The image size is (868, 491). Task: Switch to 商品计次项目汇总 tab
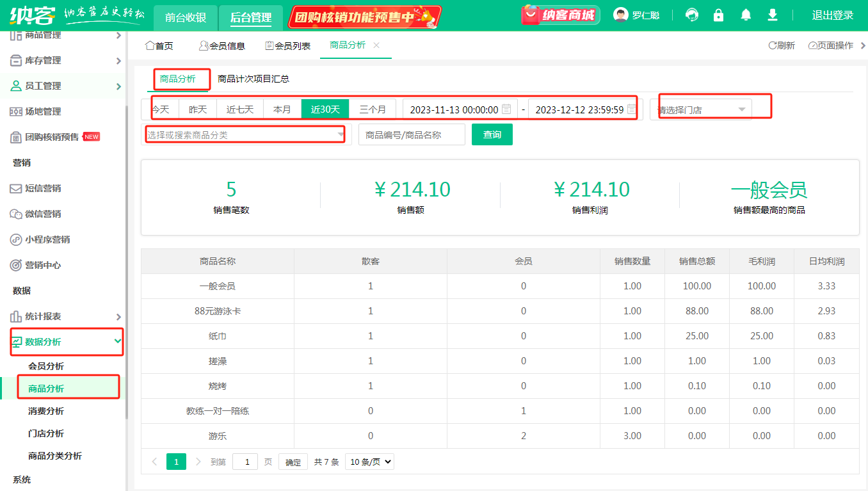253,79
